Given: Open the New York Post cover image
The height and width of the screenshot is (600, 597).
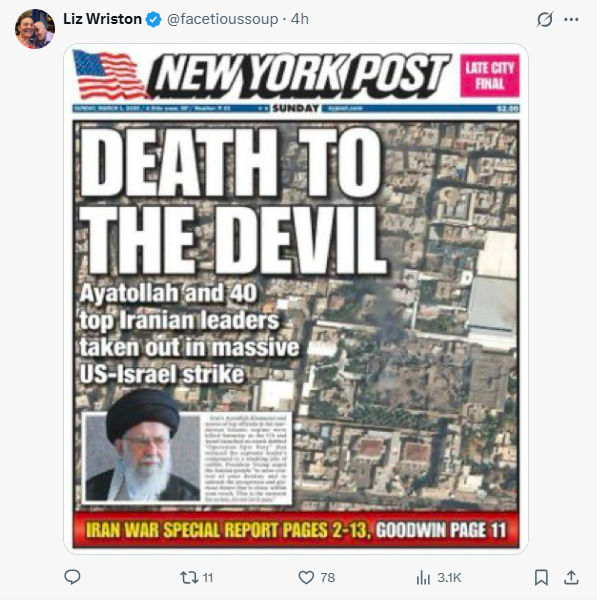Looking at the screenshot, I should click(x=296, y=299).
